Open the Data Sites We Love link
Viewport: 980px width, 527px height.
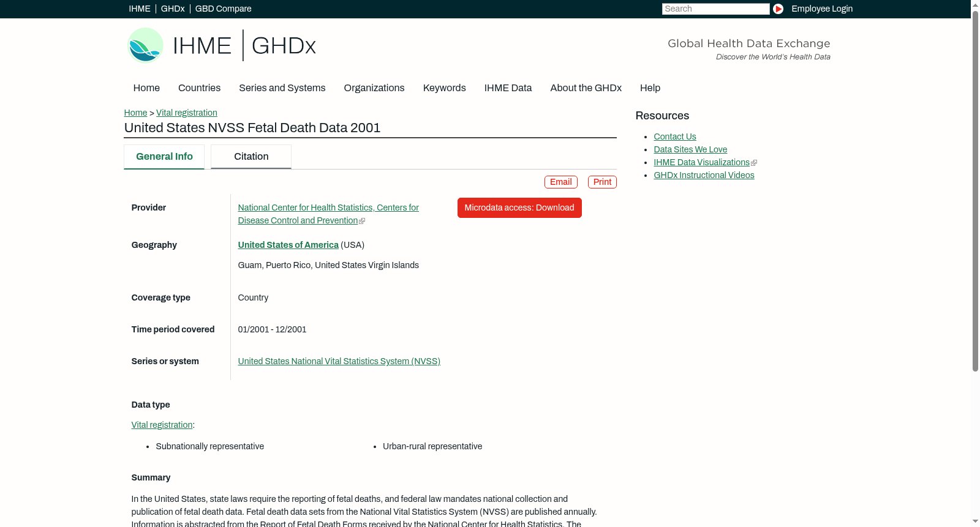pyautogui.click(x=690, y=149)
